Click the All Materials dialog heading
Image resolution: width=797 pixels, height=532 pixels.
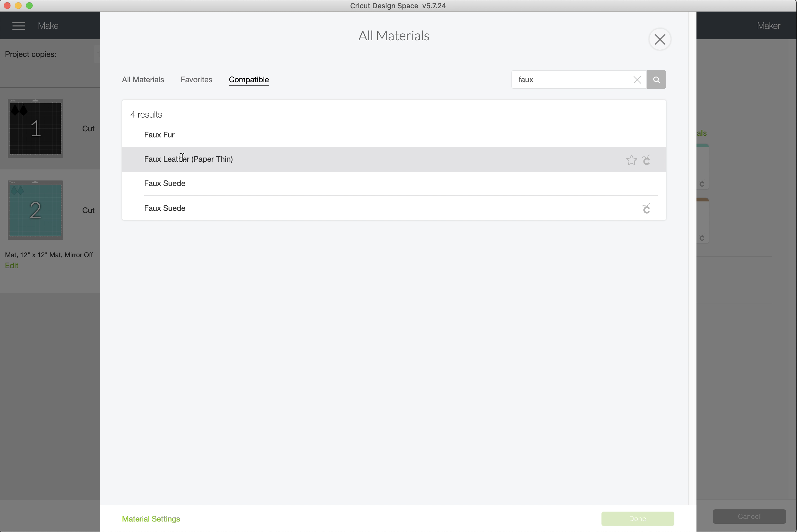394,36
